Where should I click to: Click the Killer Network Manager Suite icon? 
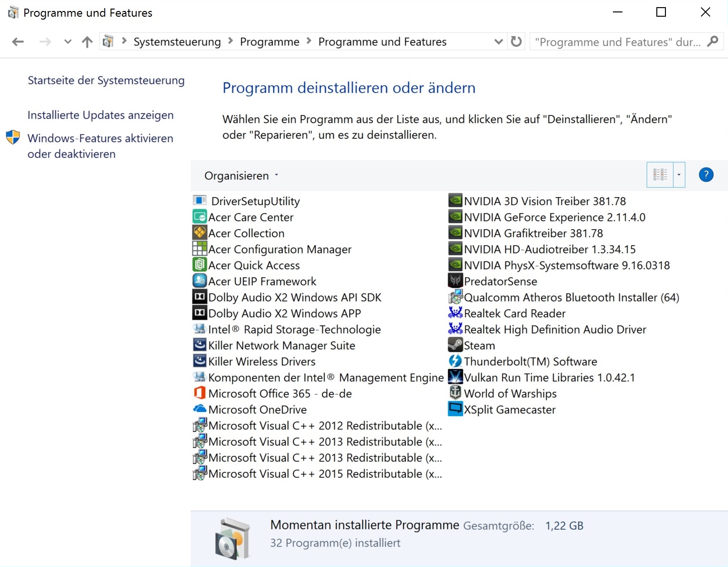coord(200,345)
